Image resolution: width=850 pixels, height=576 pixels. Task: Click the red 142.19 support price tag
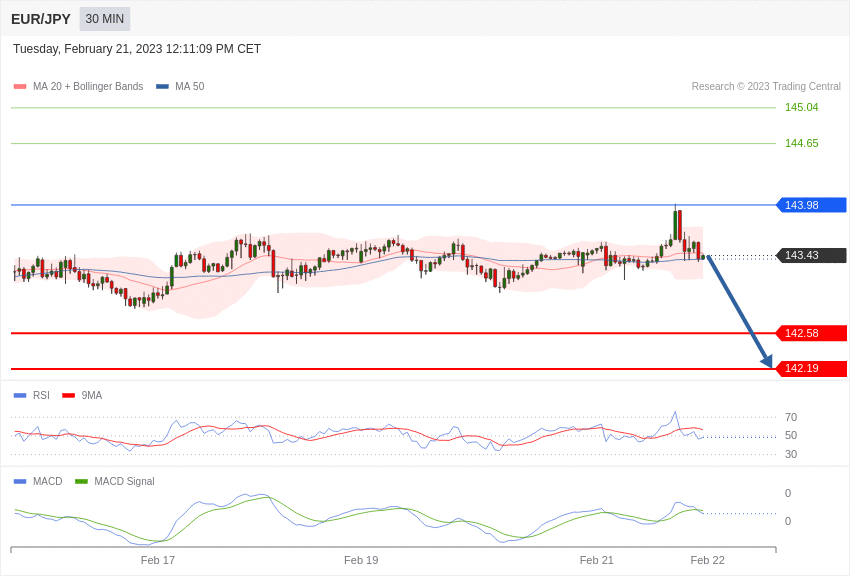tap(812, 368)
